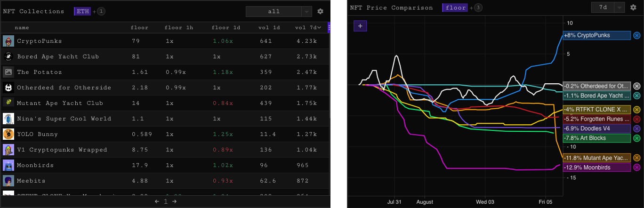Select the -6.9% Doodles V4 legend label
Screen dimensions: 644x208
[x=596, y=128]
